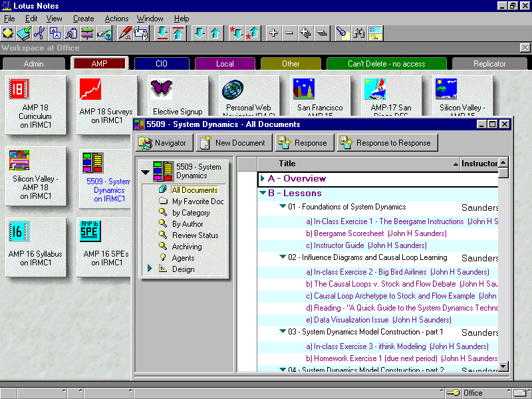Open the navigator view selector dropdown arrow

coord(146,170)
